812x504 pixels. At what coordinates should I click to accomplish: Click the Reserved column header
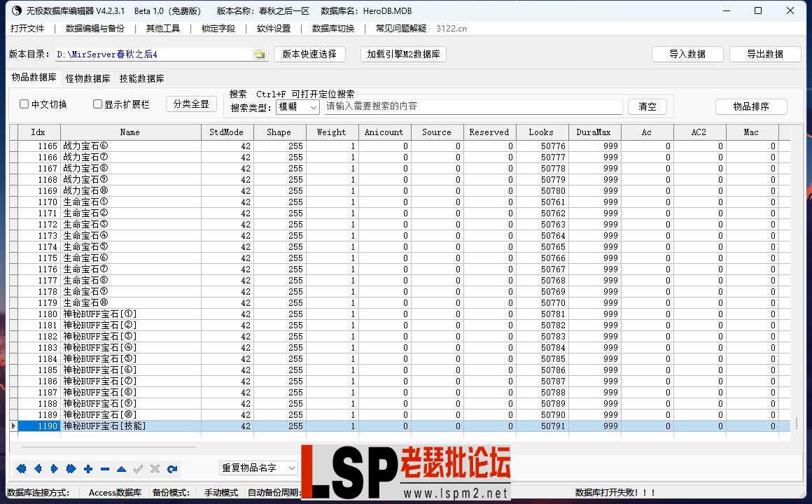(489, 132)
